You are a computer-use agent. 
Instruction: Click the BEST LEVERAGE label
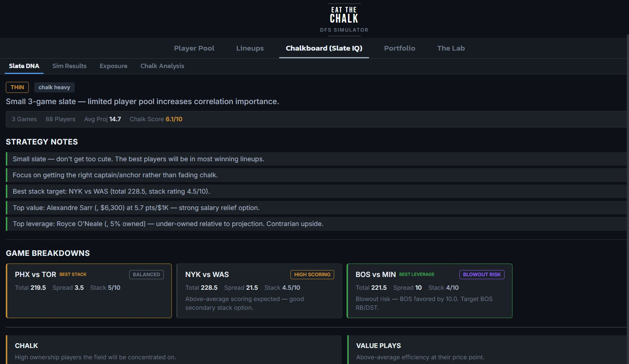(x=416, y=274)
